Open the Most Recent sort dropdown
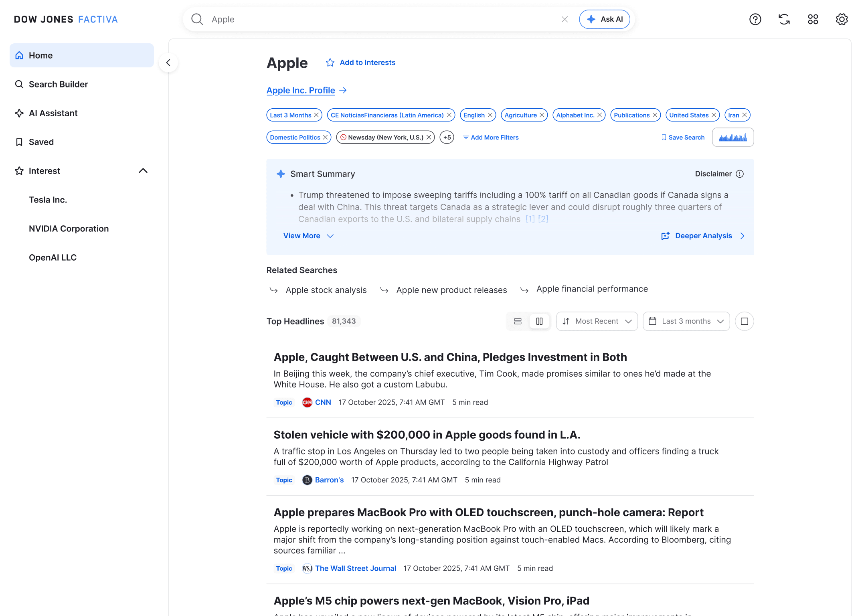 tap(597, 321)
